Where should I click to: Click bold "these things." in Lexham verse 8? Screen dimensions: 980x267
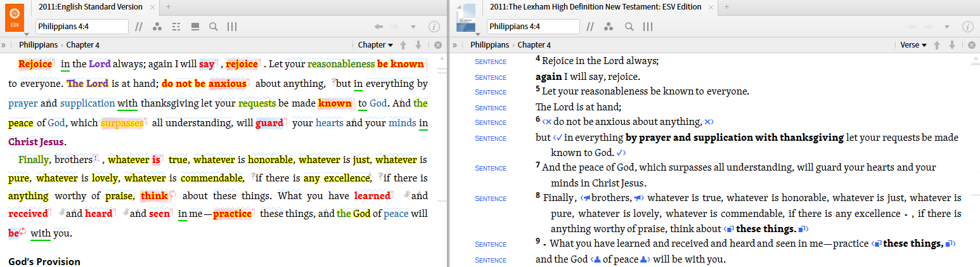pyautogui.click(x=766, y=228)
